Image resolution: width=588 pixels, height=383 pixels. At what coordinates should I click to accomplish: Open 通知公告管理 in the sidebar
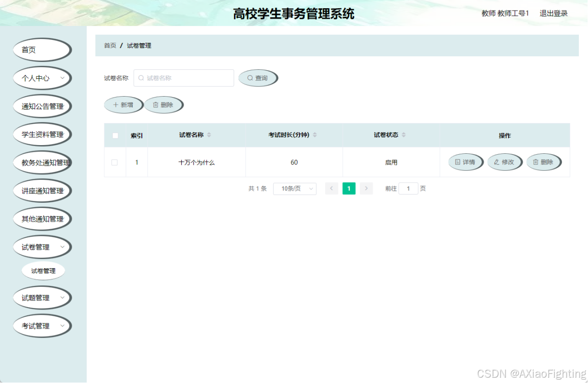point(42,106)
